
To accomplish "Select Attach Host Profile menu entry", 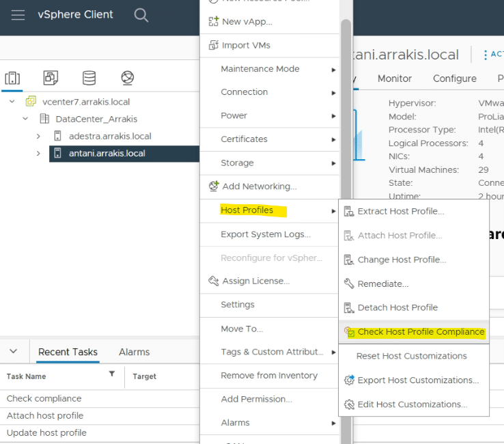I will coord(414,236).
